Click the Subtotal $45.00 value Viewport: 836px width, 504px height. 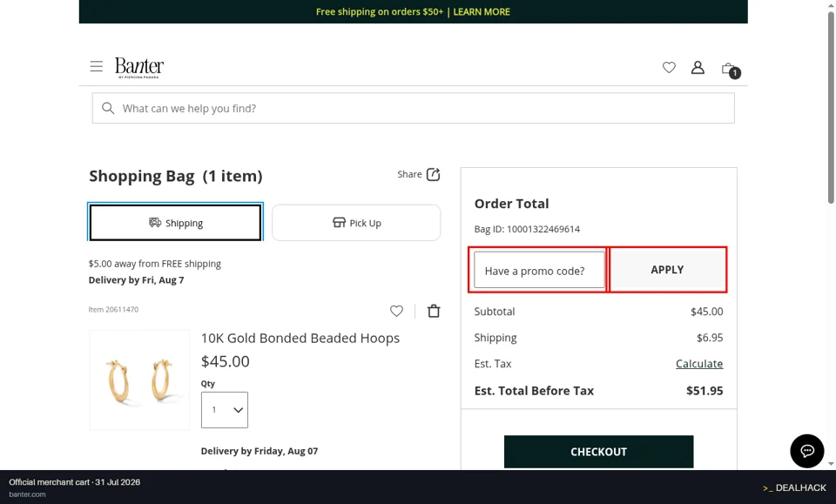tap(706, 312)
